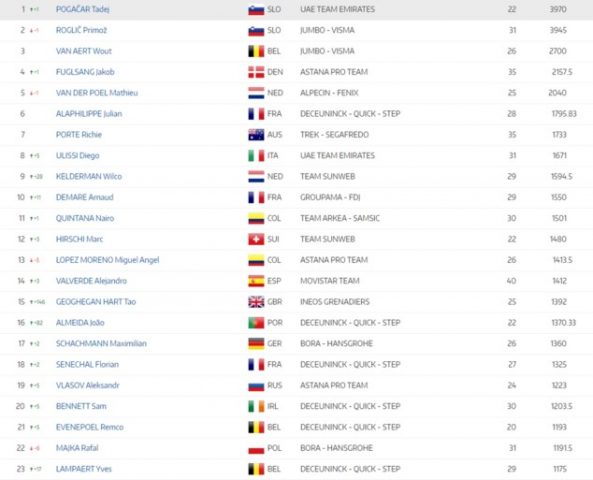Open ALAPHILIPPE Julian rider page
593x480 pixels.
[x=89, y=114]
